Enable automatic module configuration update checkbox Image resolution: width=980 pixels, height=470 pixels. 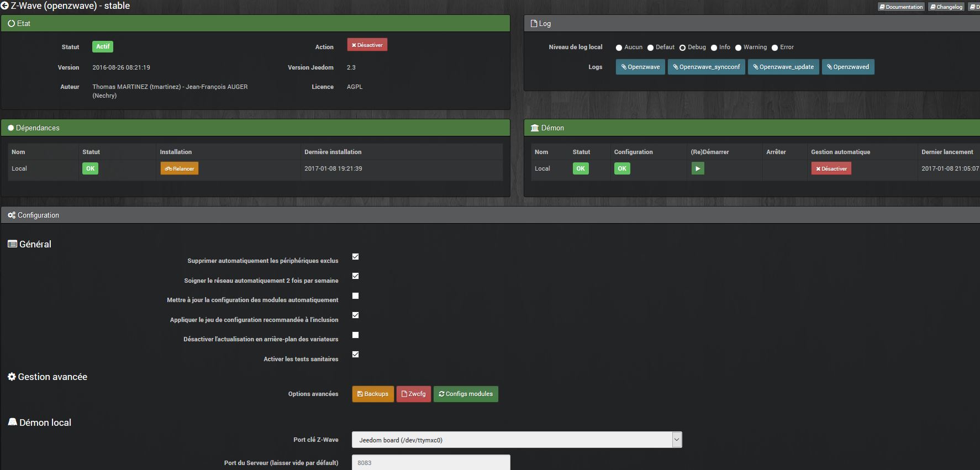[x=356, y=295]
